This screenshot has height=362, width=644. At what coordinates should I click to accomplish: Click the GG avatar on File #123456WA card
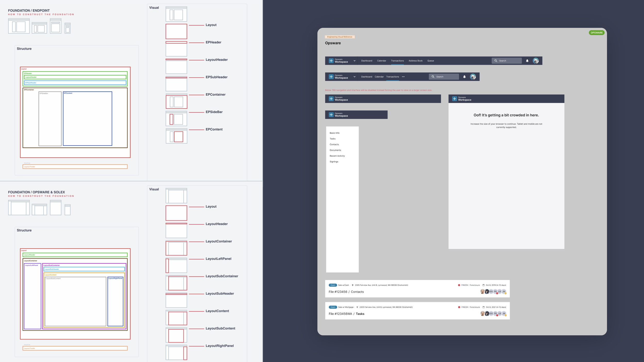click(491, 314)
